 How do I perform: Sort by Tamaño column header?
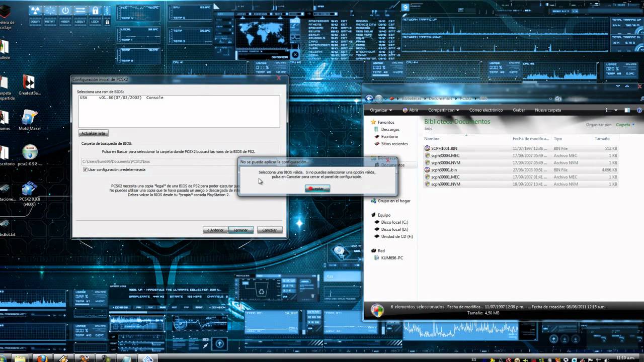pos(606,139)
